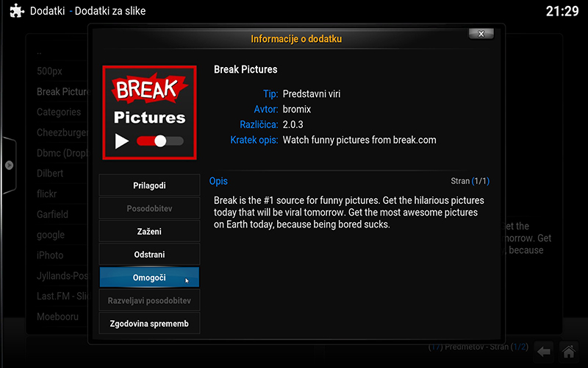588x368 pixels.
Task: Open Zgodovina sprememb changelog
Action: (x=148, y=323)
